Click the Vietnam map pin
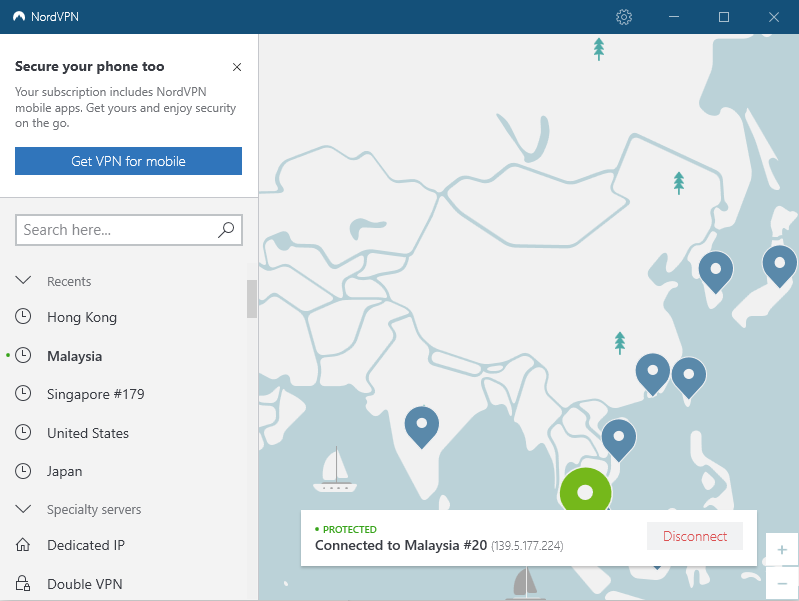799x601 pixels. 619,439
